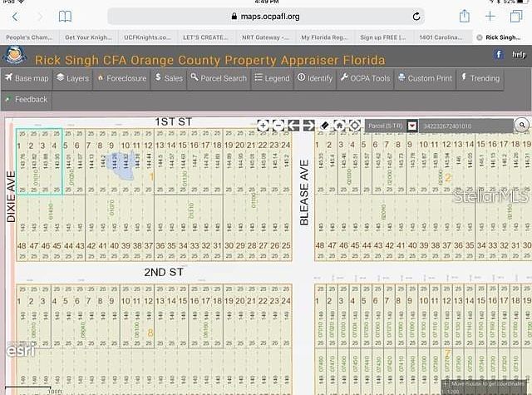This screenshot has height=395, width=532.
Task: Open the Trending menu
Action: (480, 78)
